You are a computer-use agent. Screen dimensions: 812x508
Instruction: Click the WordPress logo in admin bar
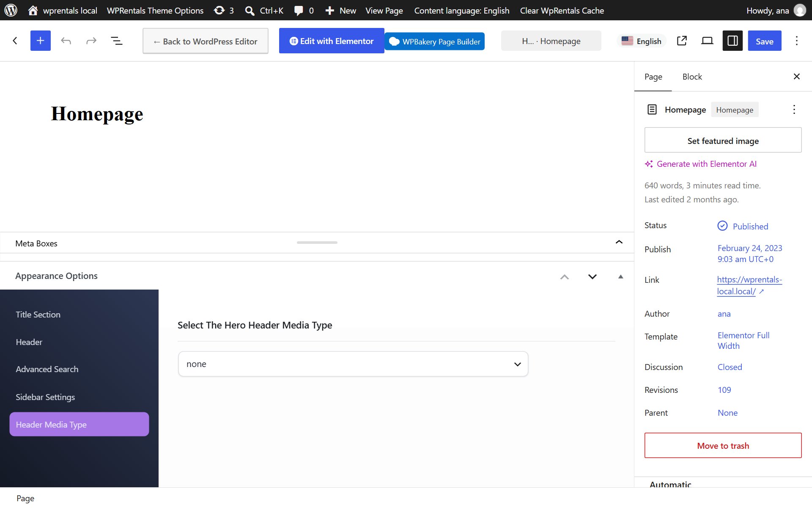pyautogui.click(x=11, y=10)
